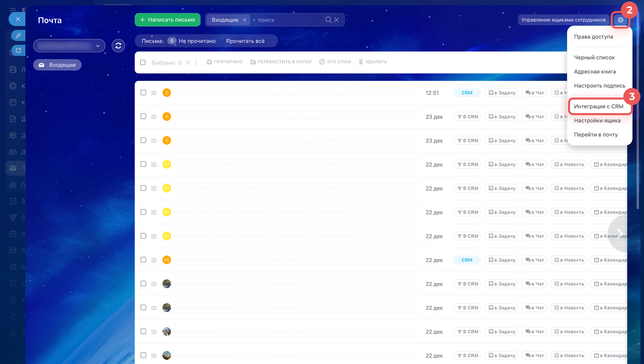Image resolution: width=644 pixels, height=364 pixels.
Task: Toggle the select all emails checkbox
Action: point(143,62)
